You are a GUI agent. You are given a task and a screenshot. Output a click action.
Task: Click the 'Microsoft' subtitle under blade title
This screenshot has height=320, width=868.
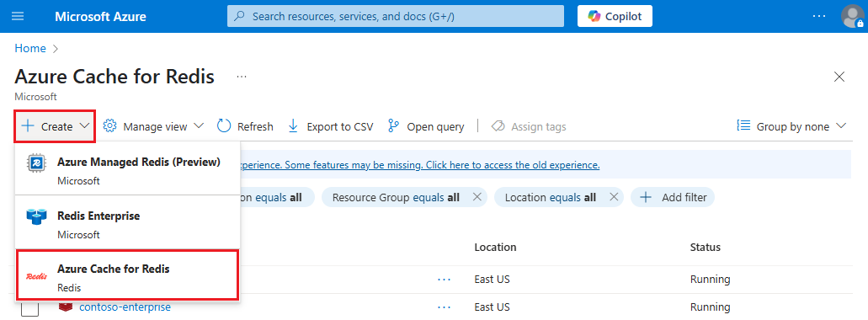[35, 96]
